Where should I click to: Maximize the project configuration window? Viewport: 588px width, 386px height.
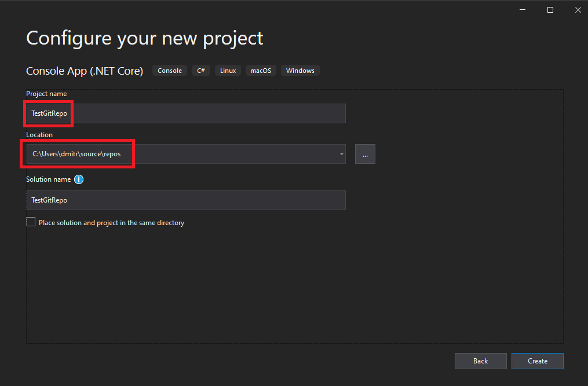pyautogui.click(x=550, y=10)
